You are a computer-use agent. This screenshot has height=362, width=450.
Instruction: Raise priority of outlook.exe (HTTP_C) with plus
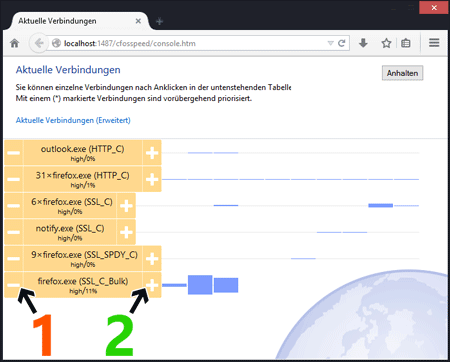coord(152,153)
